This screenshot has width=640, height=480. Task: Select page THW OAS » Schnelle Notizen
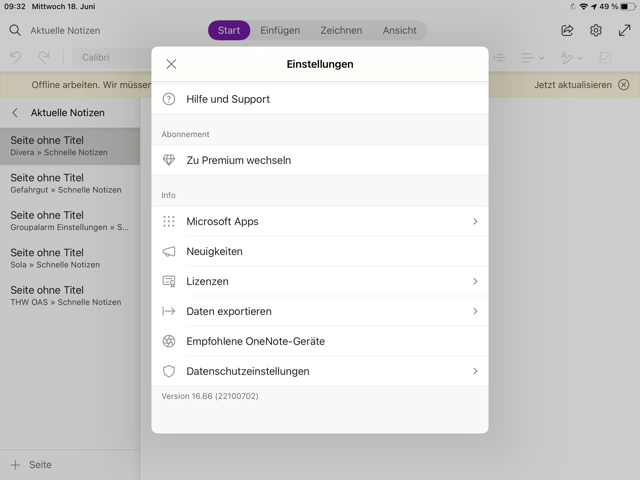[70, 296]
